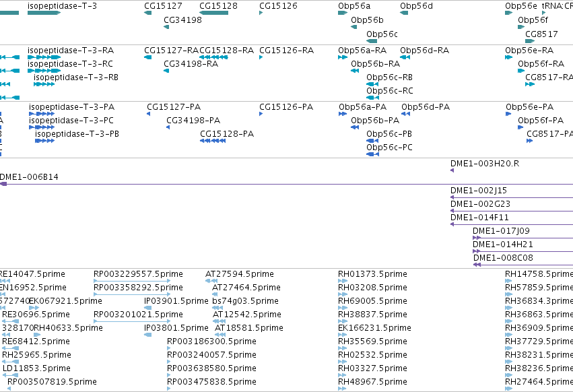The width and height of the screenshot is (573, 392).
Task: Select the CG15126 gene label
Action: (278, 6)
